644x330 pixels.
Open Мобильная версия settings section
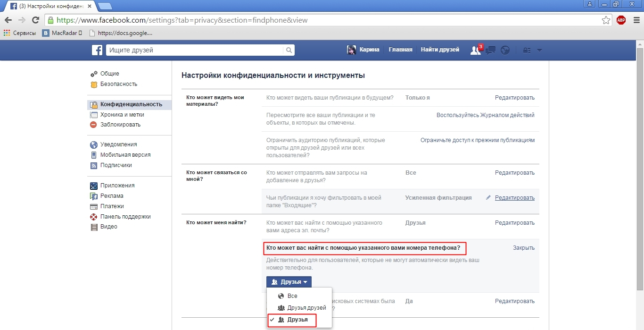[x=125, y=155]
